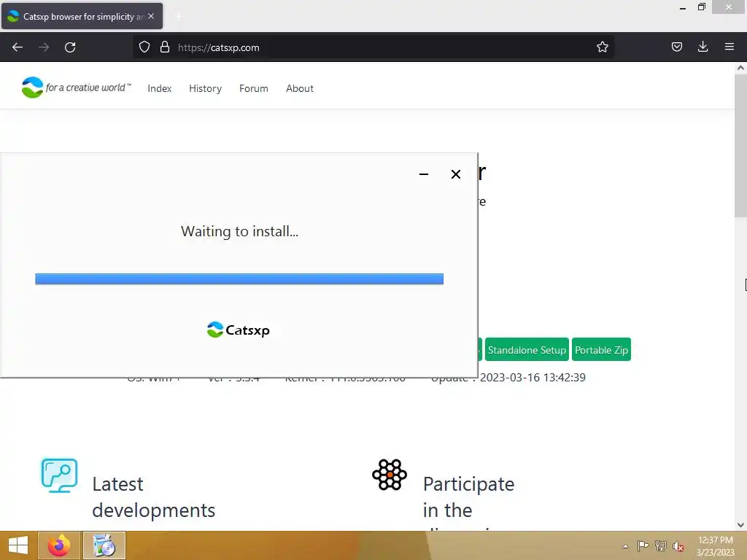Click the Waiting to install text
The image size is (747, 560).
tap(239, 231)
